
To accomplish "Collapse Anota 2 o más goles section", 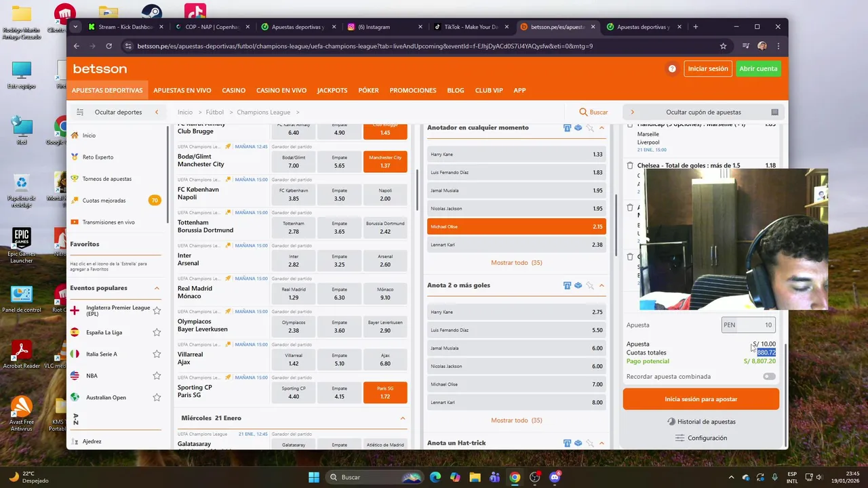I will [601, 285].
